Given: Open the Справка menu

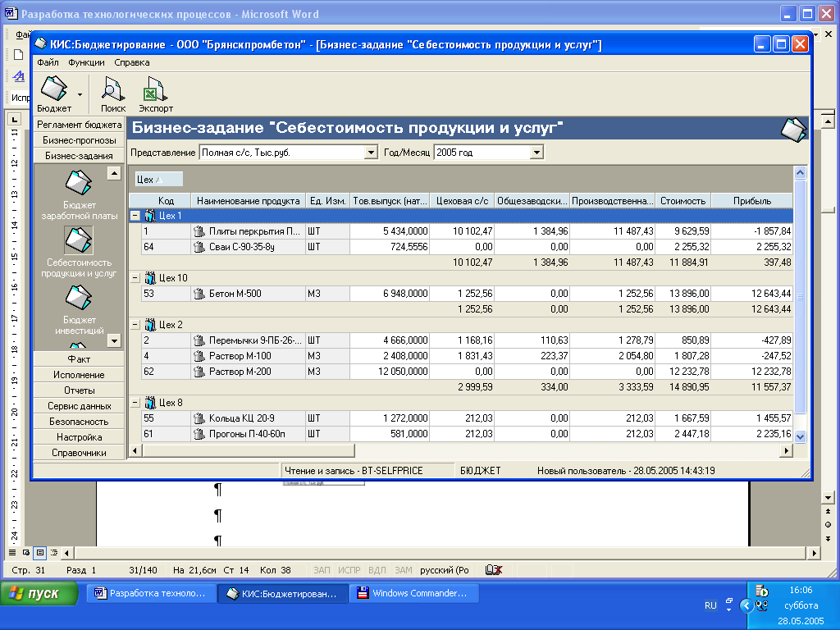Looking at the screenshot, I should coord(131,62).
